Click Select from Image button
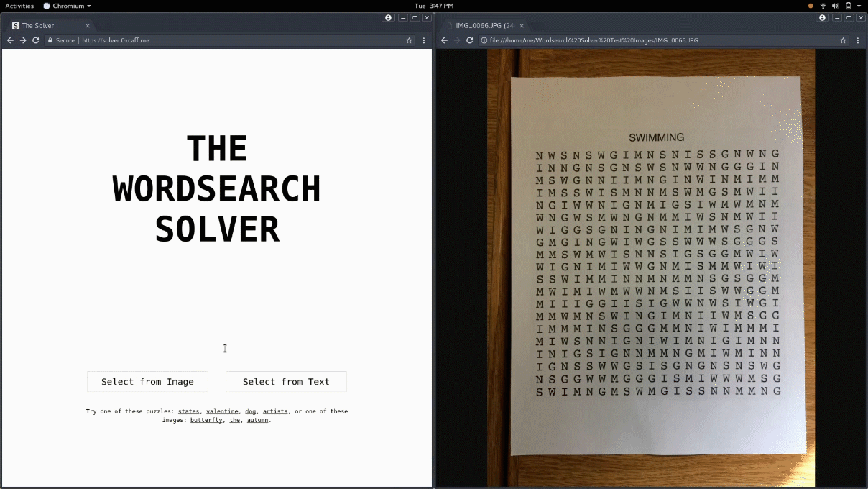This screenshot has width=868, height=489. pyautogui.click(x=147, y=382)
